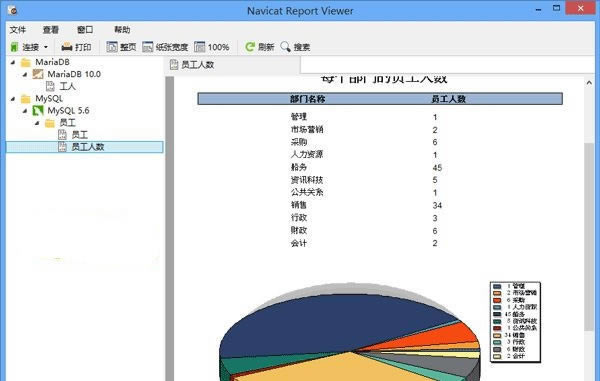Select 纸张宽度 page width view
Viewport: 600px width, 381px height.
tap(165, 47)
